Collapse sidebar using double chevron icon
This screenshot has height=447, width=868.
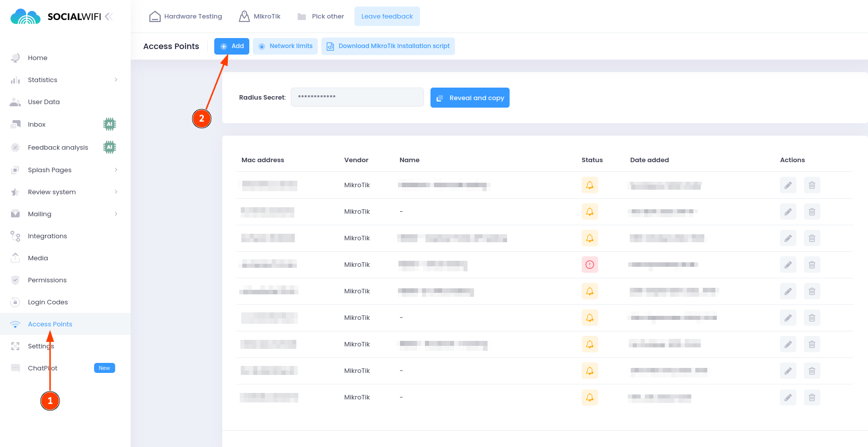109,17
